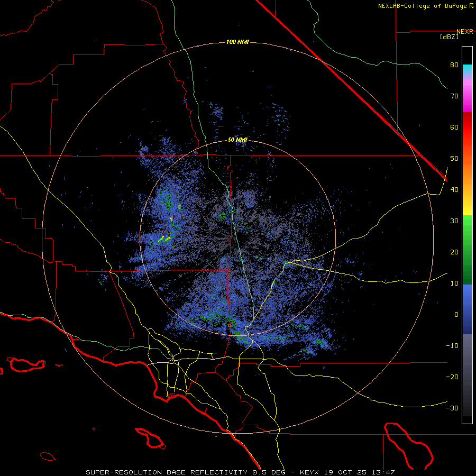476x476 pixels.
Task: Click the 50 NMI range ring label
Action: (237, 140)
